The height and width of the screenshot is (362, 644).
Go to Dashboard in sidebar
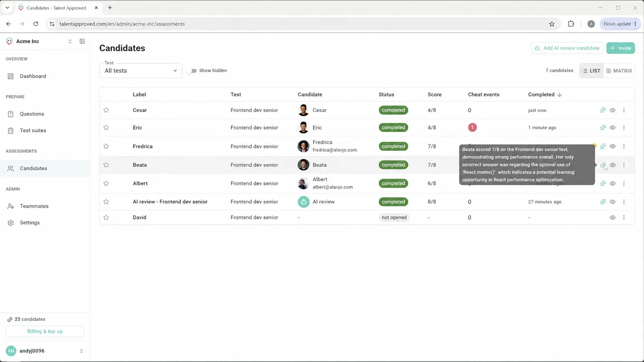[x=45, y=76]
